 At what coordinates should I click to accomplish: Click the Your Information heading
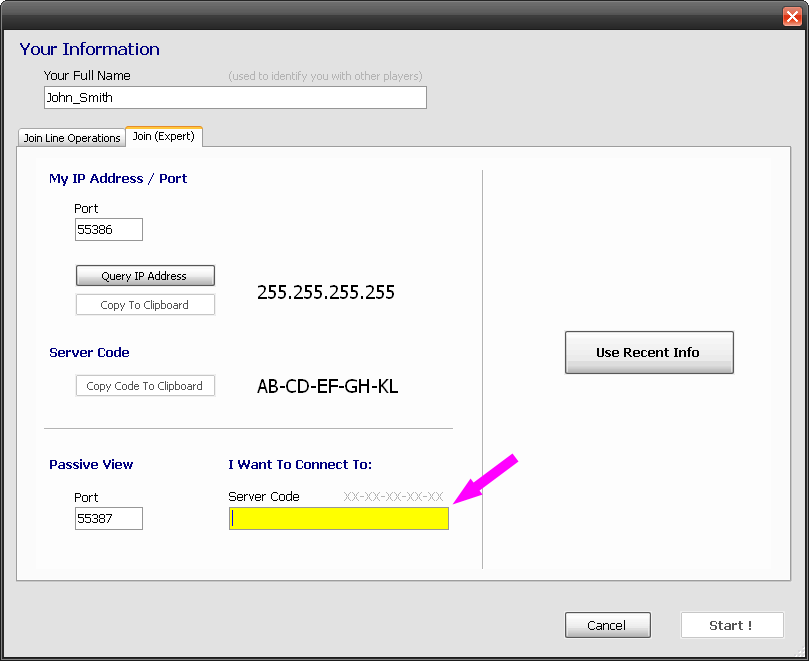pos(89,49)
